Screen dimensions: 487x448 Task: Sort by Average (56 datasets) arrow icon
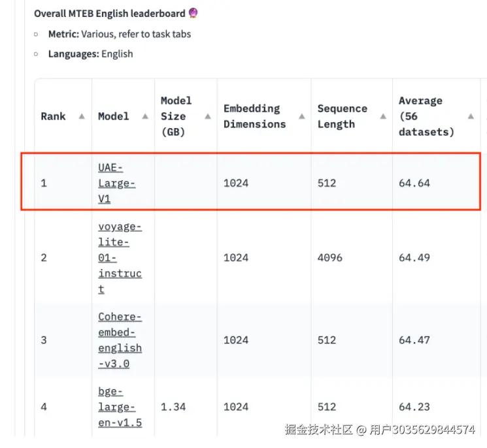click(471, 116)
